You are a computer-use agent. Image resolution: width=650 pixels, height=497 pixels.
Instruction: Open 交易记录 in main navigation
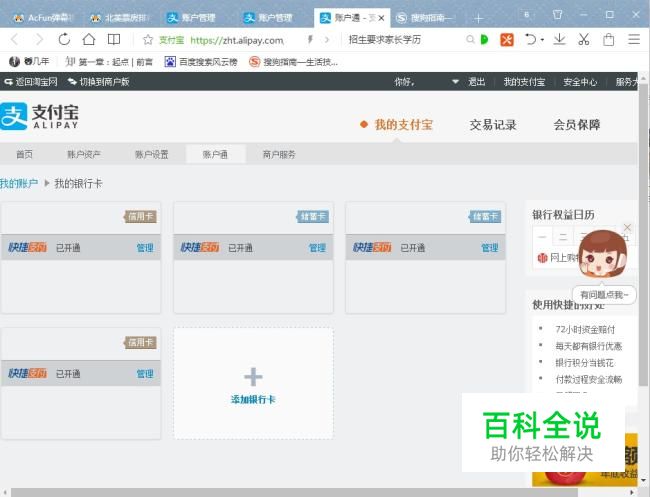pyautogui.click(x=493, y=125)
